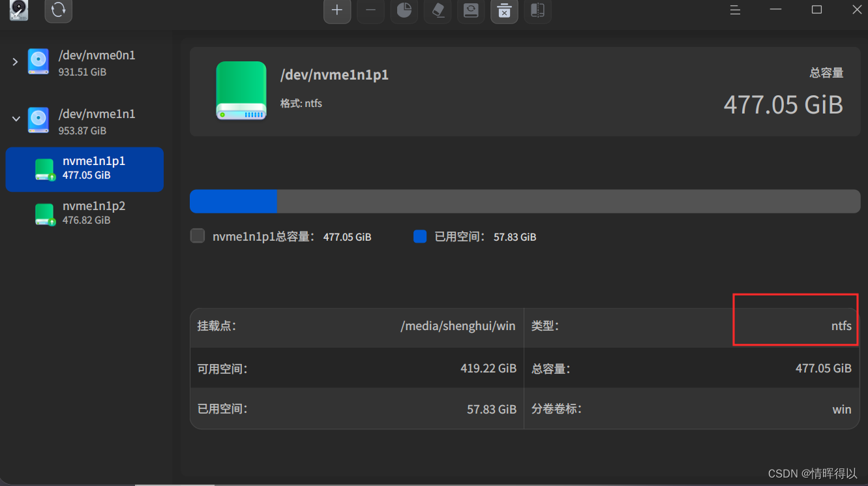Viewport: 868px width, 486px height.
Task: Select /dev/nvme1n1 953.87 GiB disk
Action: coord(85,121)
